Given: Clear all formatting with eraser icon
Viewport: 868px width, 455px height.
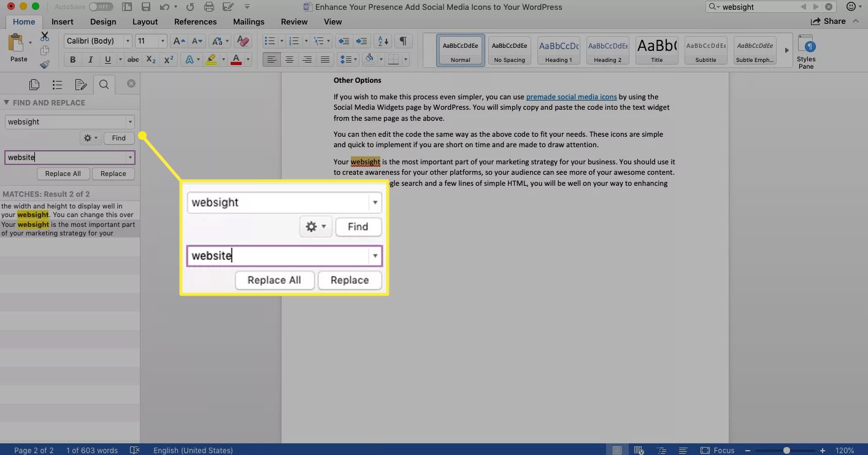Looking at the screenshot, I should pyautogui.click(x=243, y=41).
